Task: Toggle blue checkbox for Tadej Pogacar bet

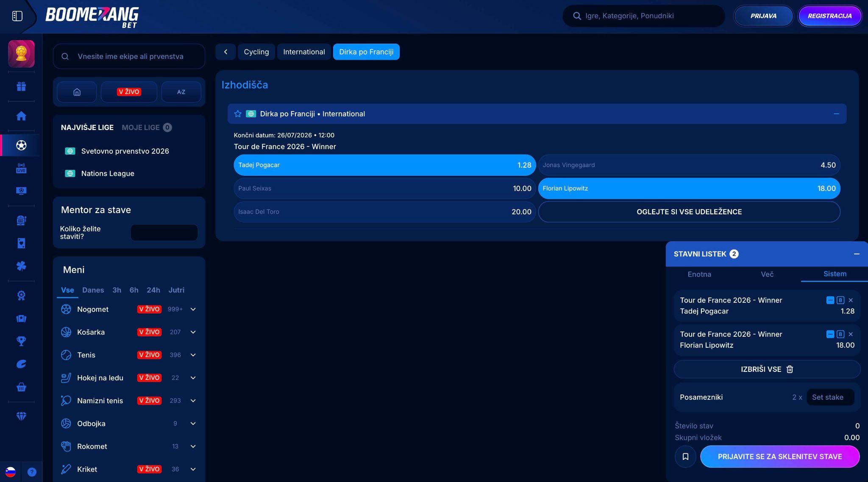Action: [x=830, y=300]
